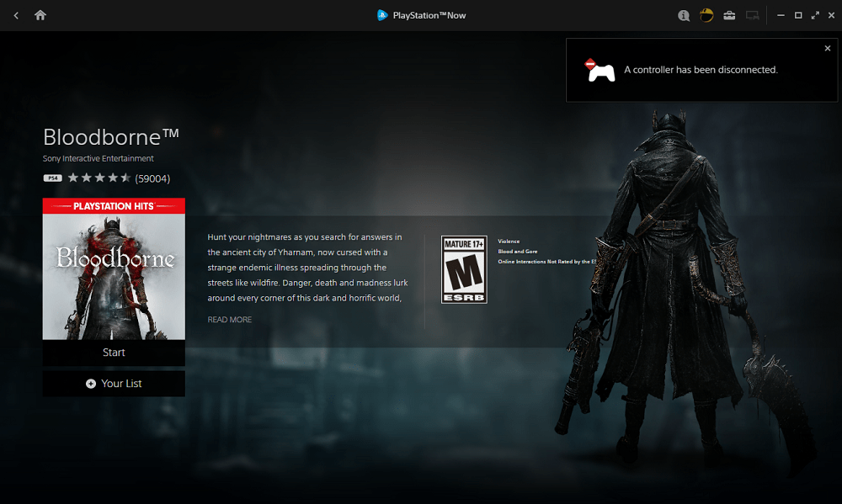Image resolution: width=842 pixels, height=504 pixels.
Task: Toggle fullscreen with the expand arrows icon
Action: tap(815, 15)
